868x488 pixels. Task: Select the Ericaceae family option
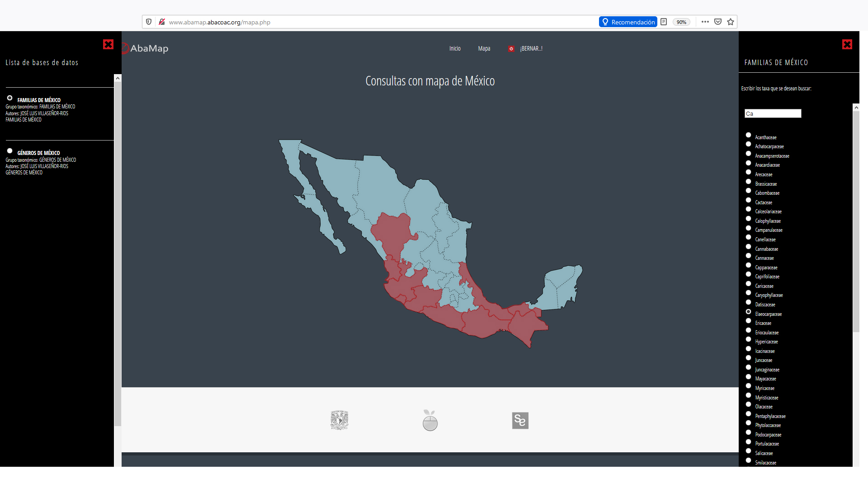point(748,321)
